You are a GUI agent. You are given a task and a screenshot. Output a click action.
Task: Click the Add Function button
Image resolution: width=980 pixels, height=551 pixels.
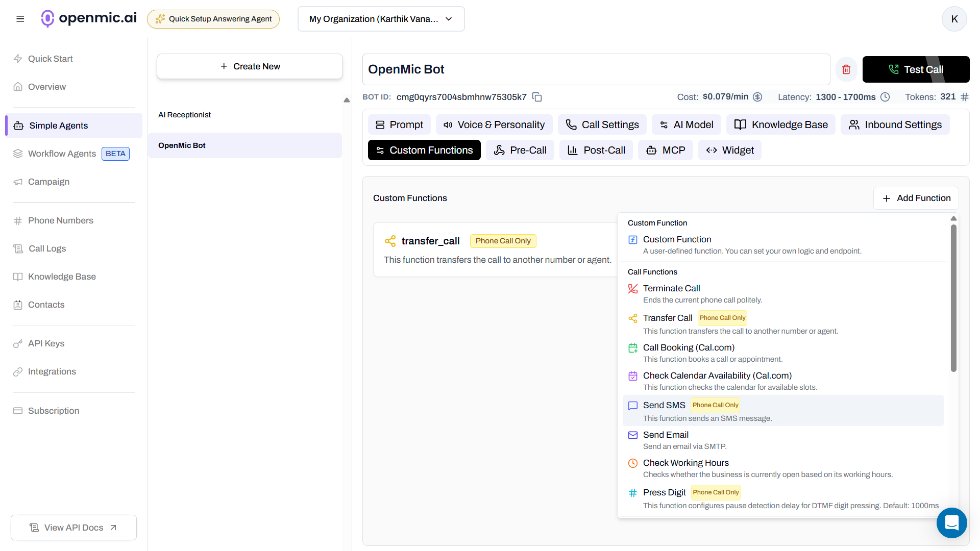(x=916, y=198)
